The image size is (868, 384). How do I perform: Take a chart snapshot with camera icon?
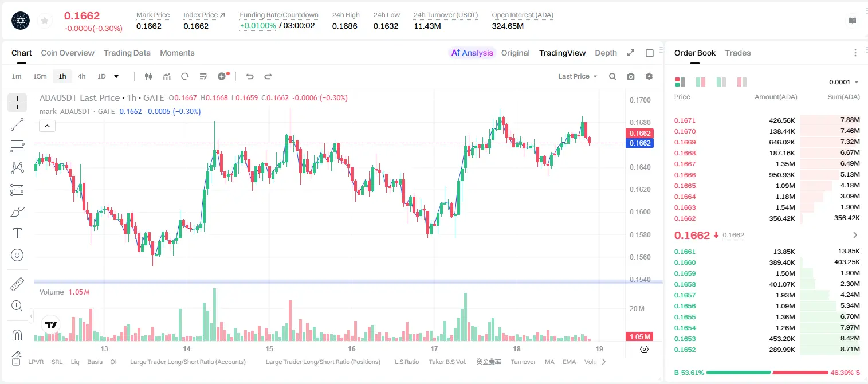[631, 76]
